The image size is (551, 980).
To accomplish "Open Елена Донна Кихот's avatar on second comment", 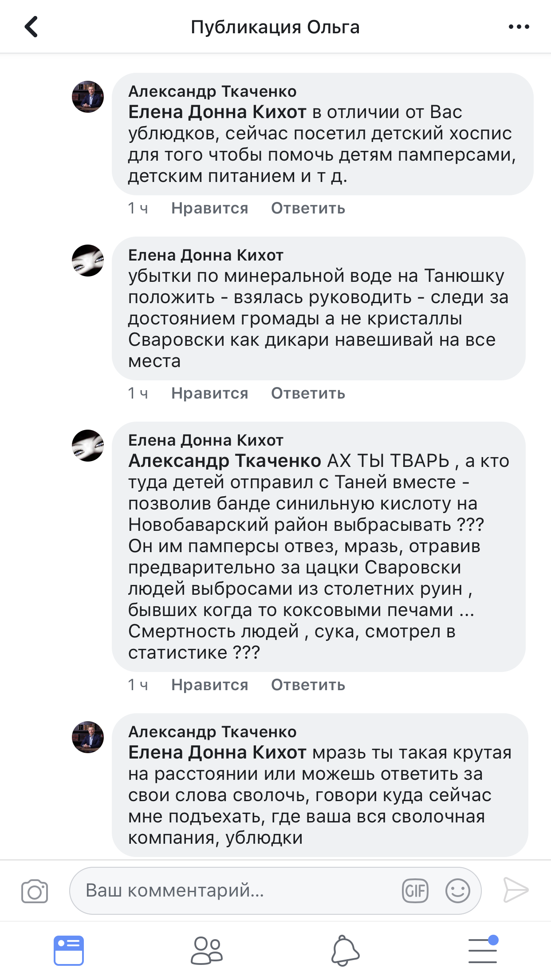I will (x=88, y=261).
